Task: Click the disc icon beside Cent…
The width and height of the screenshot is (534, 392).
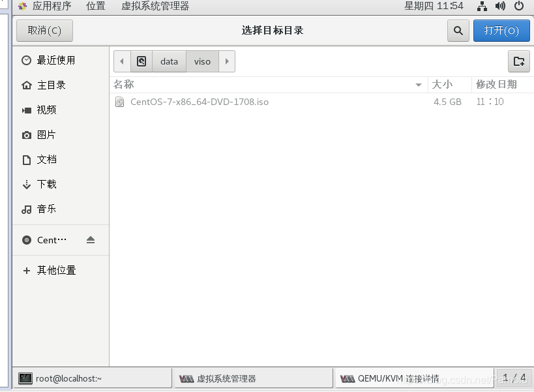Action: [27, 240]
